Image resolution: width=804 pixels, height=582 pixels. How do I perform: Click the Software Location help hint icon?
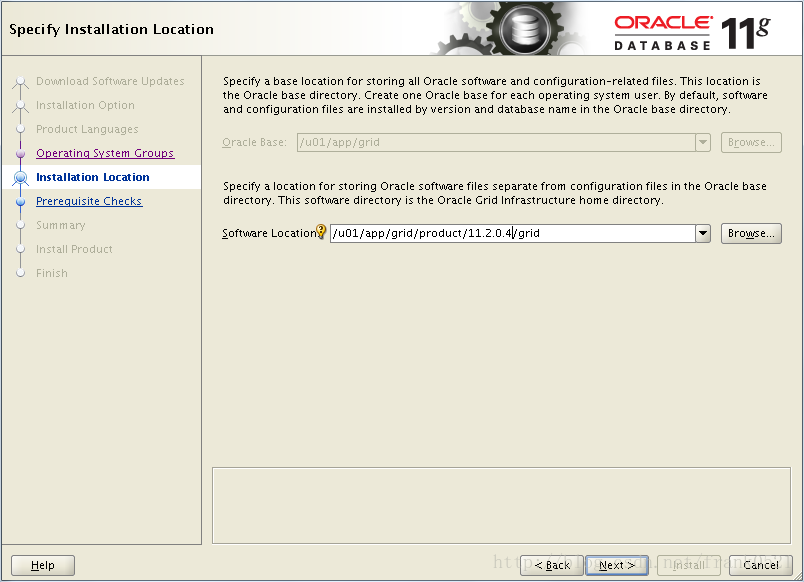(x=321, y=232)
